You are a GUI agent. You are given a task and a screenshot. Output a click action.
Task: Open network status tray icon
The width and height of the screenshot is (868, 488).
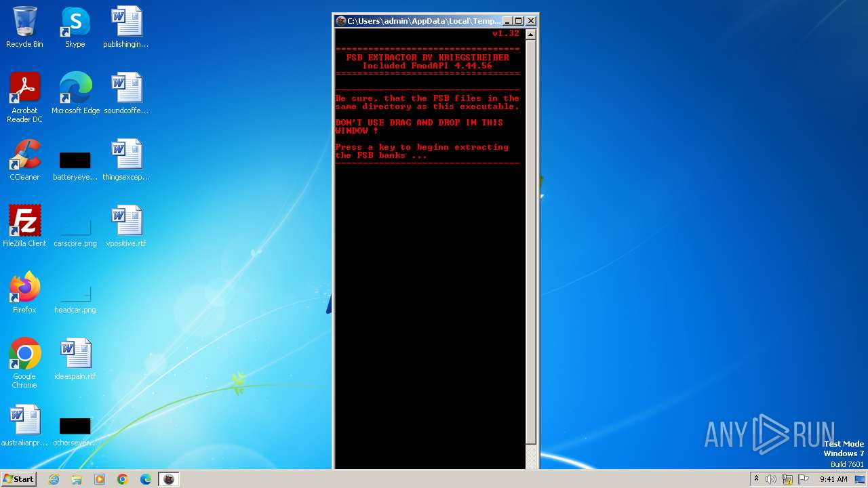(x=787, y=479)
